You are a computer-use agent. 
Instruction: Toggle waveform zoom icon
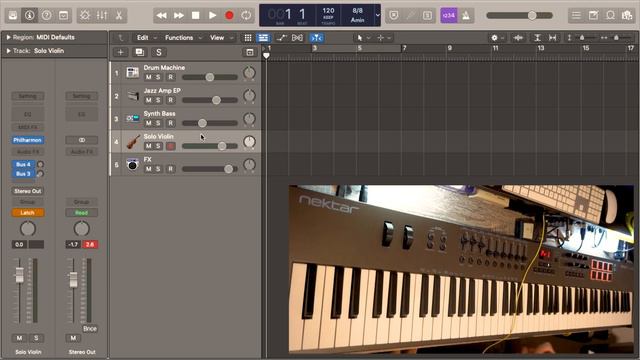518,38
